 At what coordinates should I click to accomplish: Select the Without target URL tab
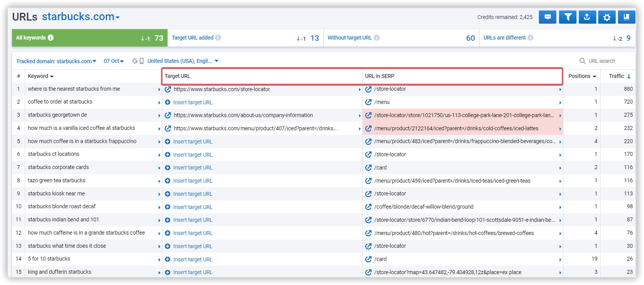[402, 38]
